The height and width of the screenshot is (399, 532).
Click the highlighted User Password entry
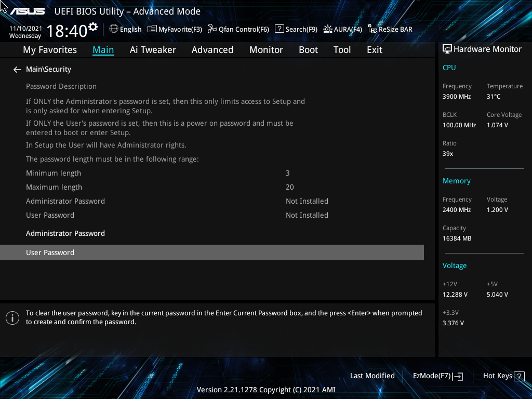pyautogui.click(x=50, y=252)
